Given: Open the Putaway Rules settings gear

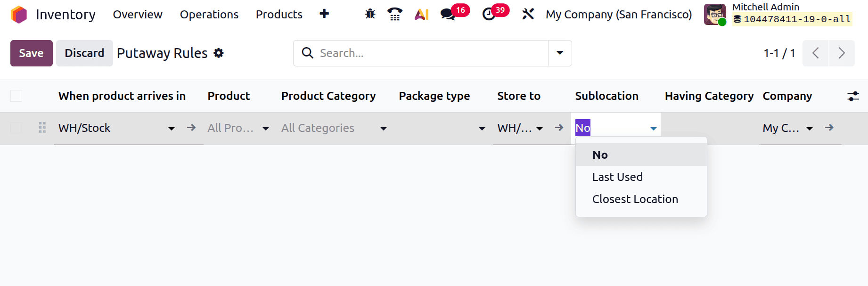Looking at the screenshot, I should pyautogui.click(x=218, y=53).
